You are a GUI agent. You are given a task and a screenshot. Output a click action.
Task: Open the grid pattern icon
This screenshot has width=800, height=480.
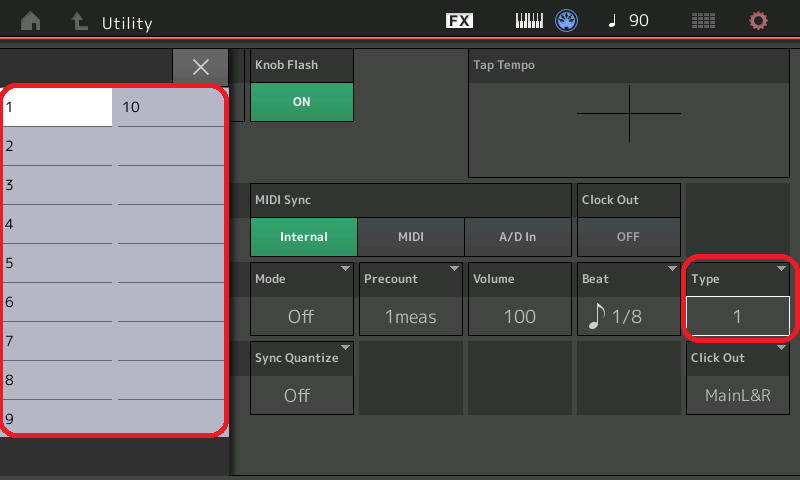[x=704, y=21]
